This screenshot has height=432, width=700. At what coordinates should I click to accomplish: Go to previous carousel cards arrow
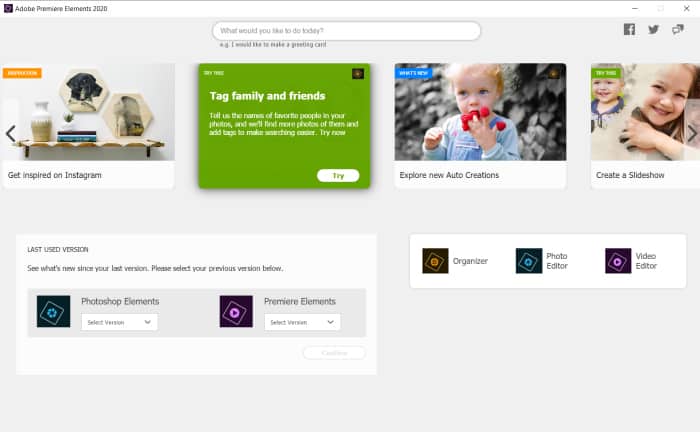pyautogui.click(x=11, y=133)
